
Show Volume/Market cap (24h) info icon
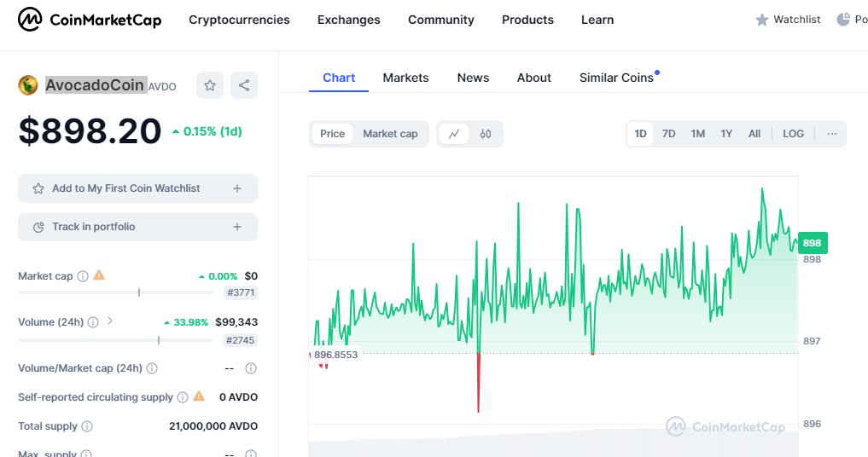click(152, 368)
